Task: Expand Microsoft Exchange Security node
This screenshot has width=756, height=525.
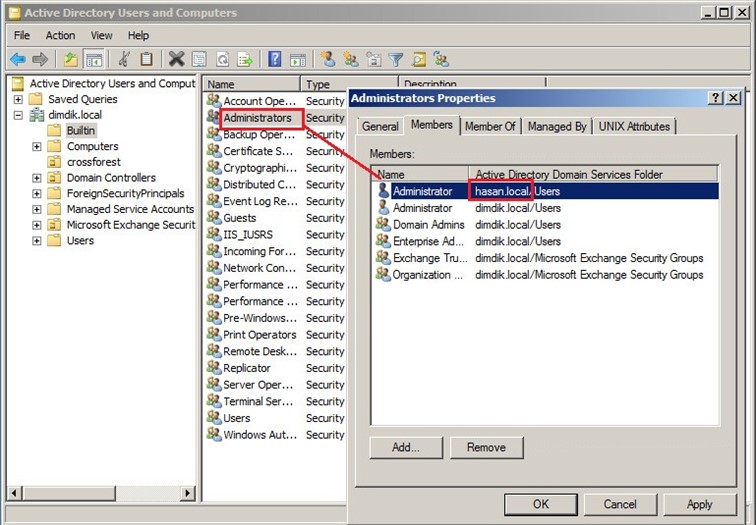Action: (37, 225)
